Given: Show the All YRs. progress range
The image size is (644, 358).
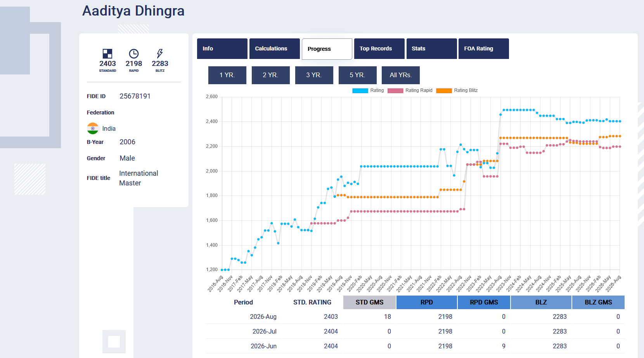Looking at the screenshot, I should point(401,75).
